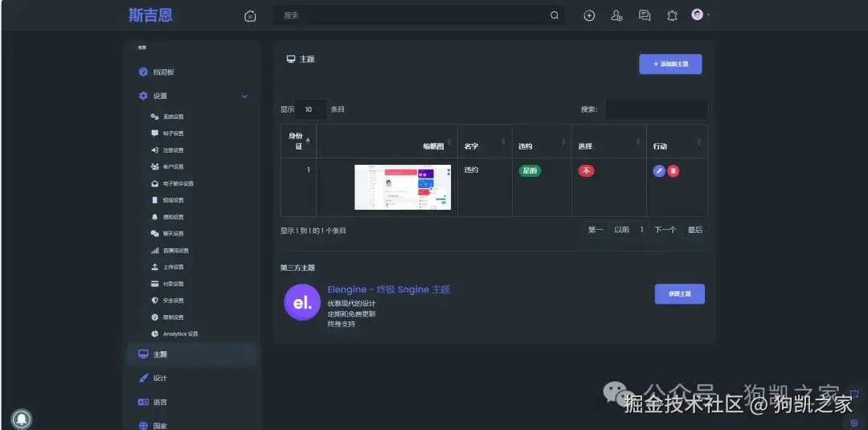Click the 斯吉恩 logo
The width and height of the screenshot is (868, 430).
[x=150, y=15]
